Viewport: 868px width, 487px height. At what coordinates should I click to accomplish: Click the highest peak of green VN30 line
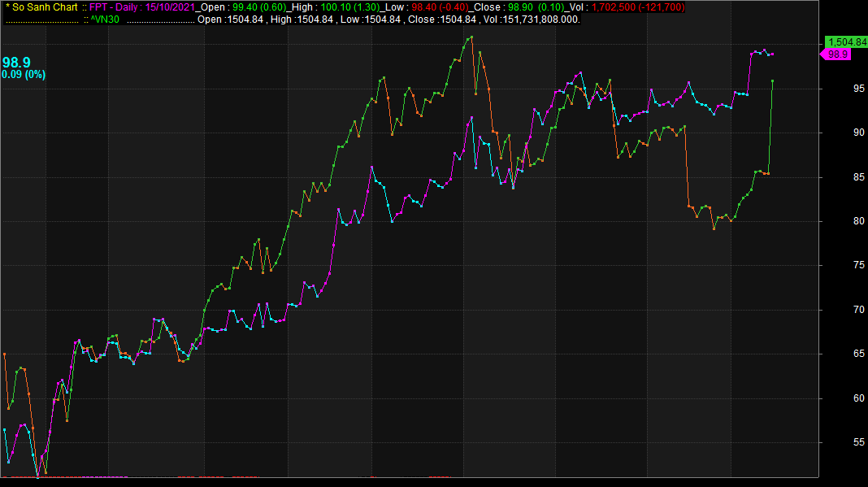coord(471,37)
